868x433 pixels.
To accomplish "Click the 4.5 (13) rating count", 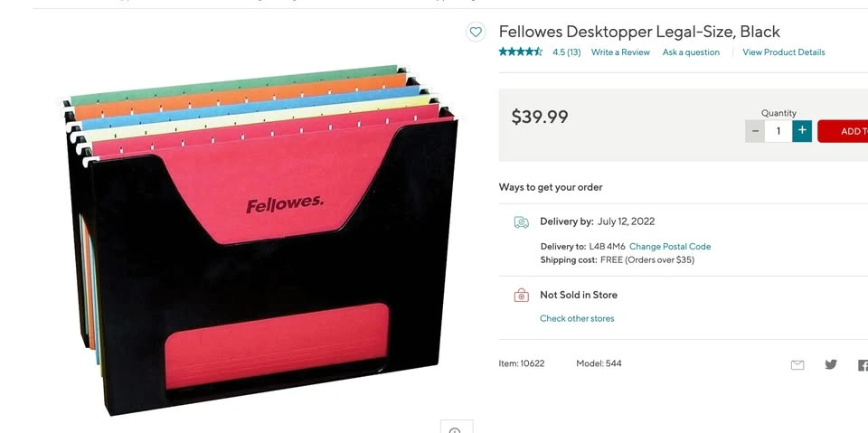I will tap(567, 52).
